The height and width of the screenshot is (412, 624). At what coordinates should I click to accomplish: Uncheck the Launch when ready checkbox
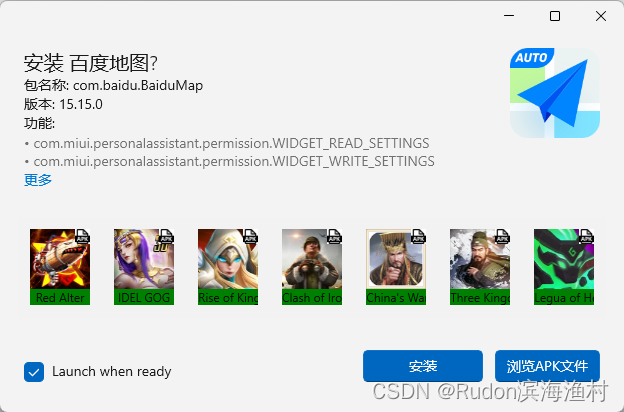click(x=34, y=372)
